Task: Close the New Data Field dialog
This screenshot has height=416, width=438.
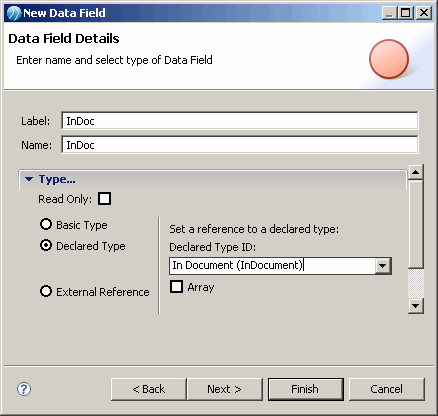Action: click(424, 13)
